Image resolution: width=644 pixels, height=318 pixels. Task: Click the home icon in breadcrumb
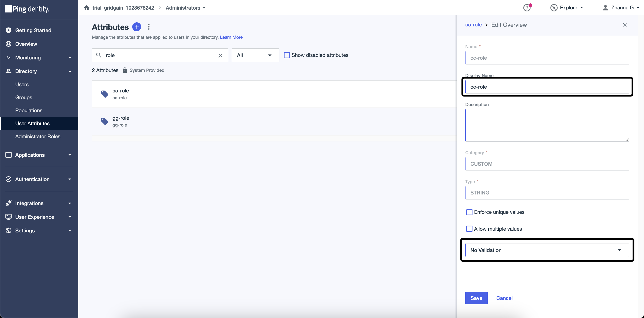(86, 8)
